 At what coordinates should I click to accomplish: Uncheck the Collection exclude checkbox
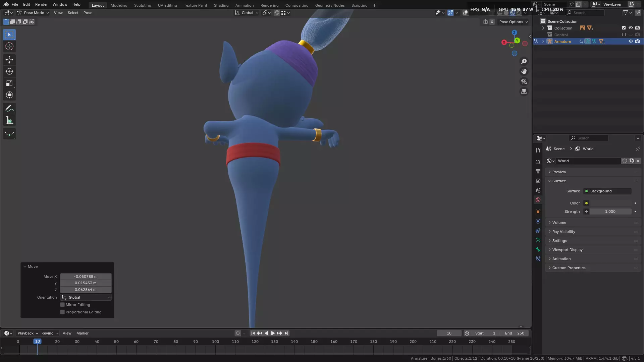click(624, 28)
